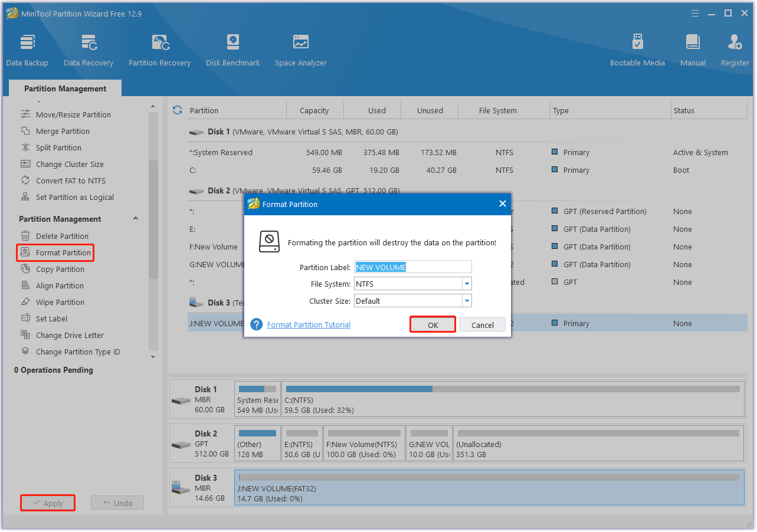The image size is (757, 532).
Task: Choose Wipe Partition
Action: pyautogui.click(x=60, y=302)
